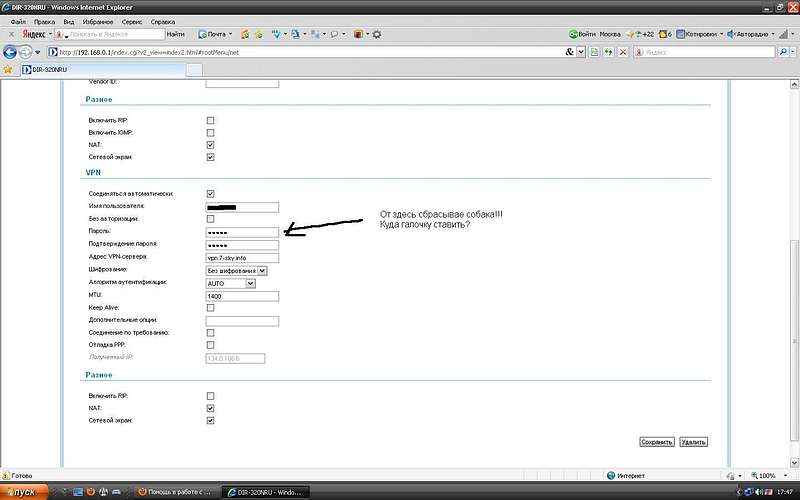Enable 'Включить IGMP' checkbox

click(x=210, y=132)
